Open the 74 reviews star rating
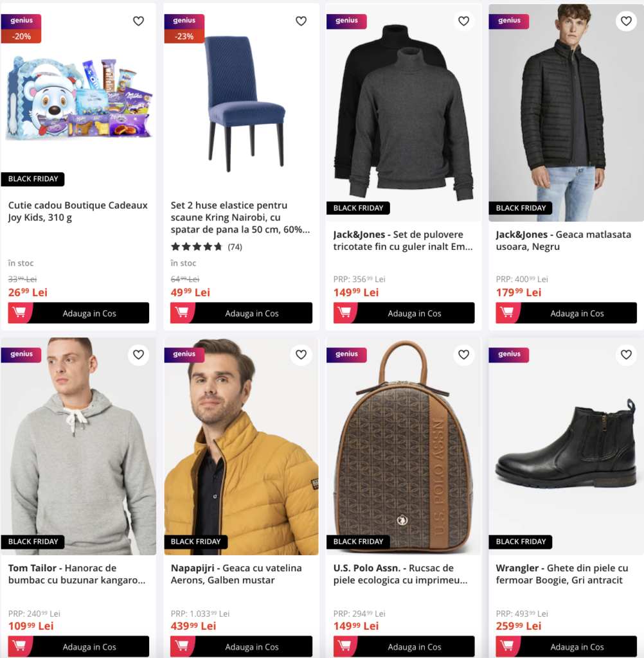This screenshot has width=644, height=658. click(206, 247)
